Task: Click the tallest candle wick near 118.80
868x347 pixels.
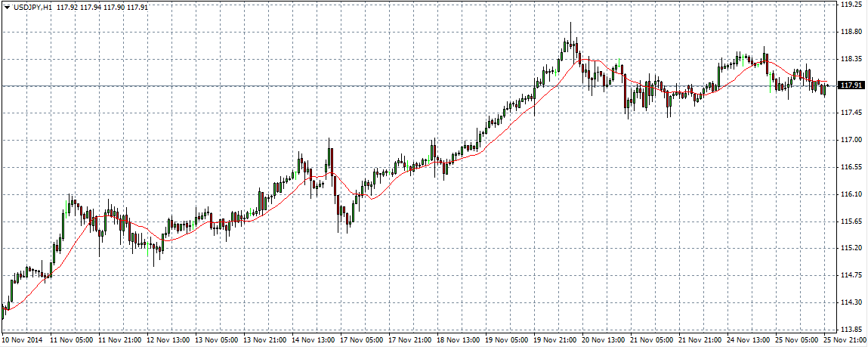Action: pyautogui.click(x=570, y=30)
